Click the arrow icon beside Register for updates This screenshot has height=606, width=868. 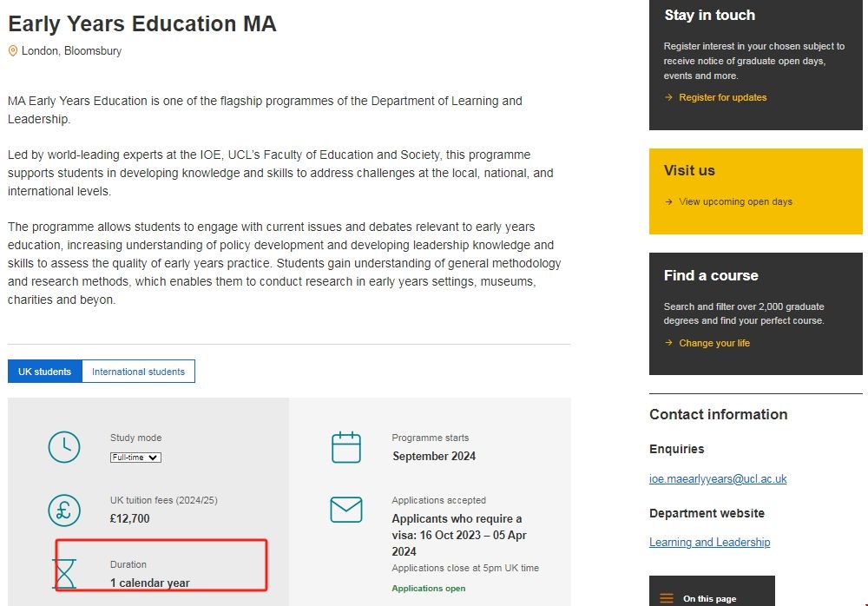(668, 98)
